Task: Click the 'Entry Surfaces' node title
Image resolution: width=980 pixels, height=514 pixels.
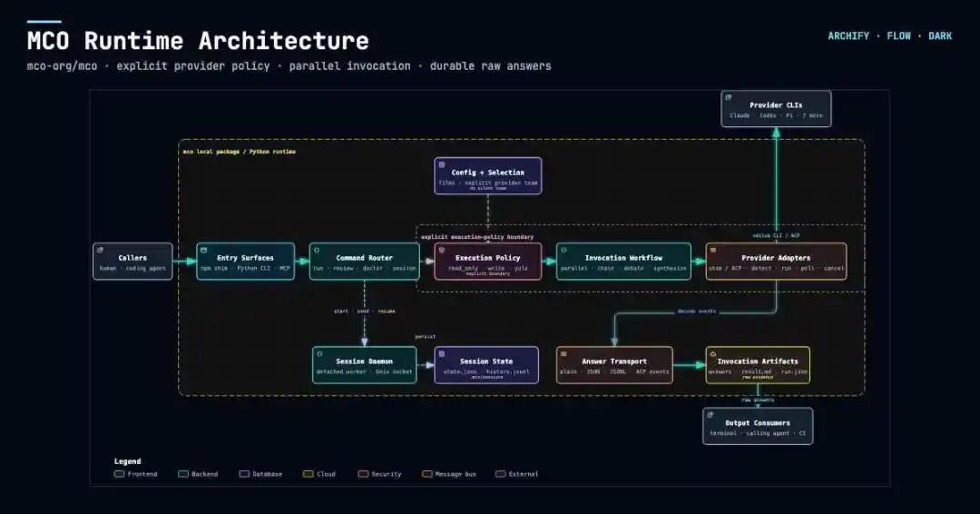Action: point(245,258)
